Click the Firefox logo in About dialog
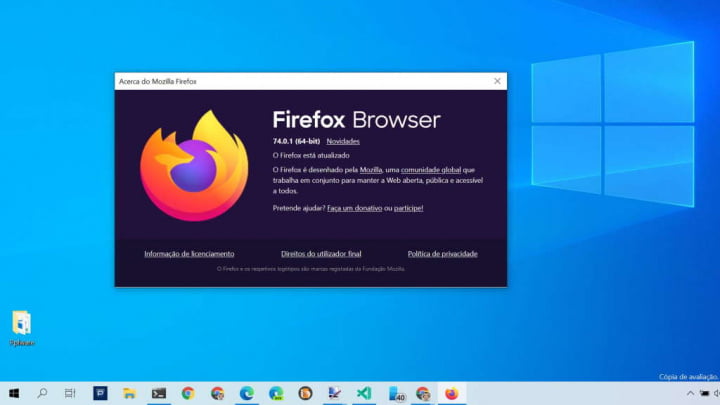Image resolution: width=720 pixels, height=405 pixels. point(194,166)
